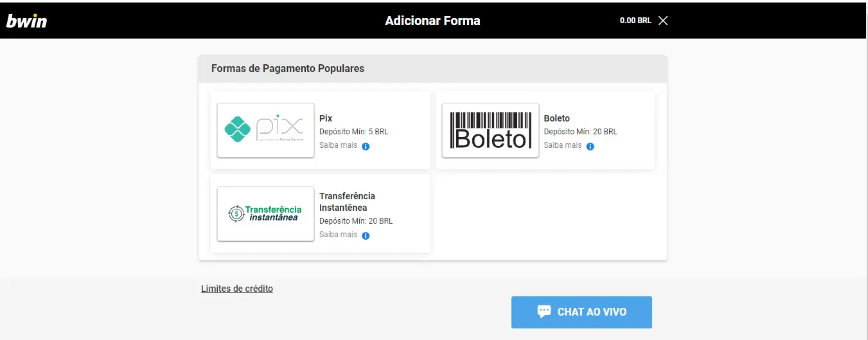Select the Boleto barcode logo

(490, 130)
